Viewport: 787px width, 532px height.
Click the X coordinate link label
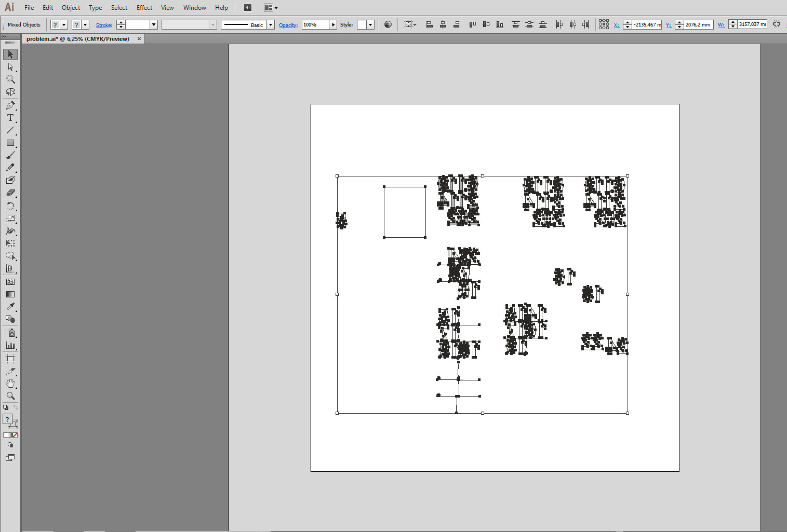pos(616,25)
